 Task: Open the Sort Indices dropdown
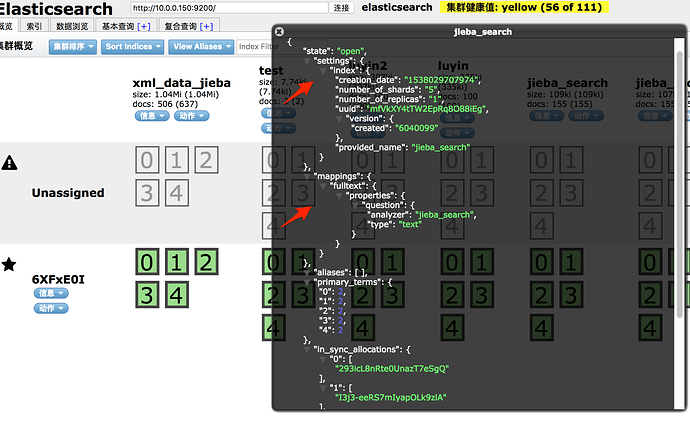(x=132, y=47)
